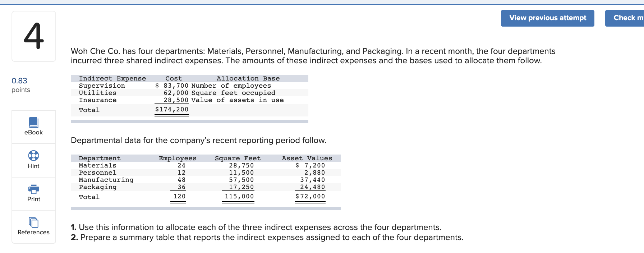Click the Supervision cost $ 83,700
The height and width of the screenshot is (253, 644).
[x=172, y=86]
